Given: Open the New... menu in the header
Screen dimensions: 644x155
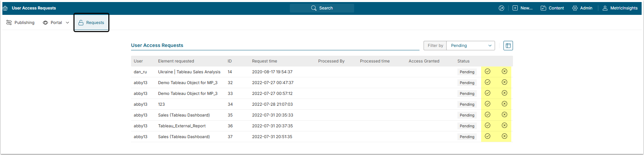Looking at the screenshot, I should pyautogui.click(x=522, y=8).
